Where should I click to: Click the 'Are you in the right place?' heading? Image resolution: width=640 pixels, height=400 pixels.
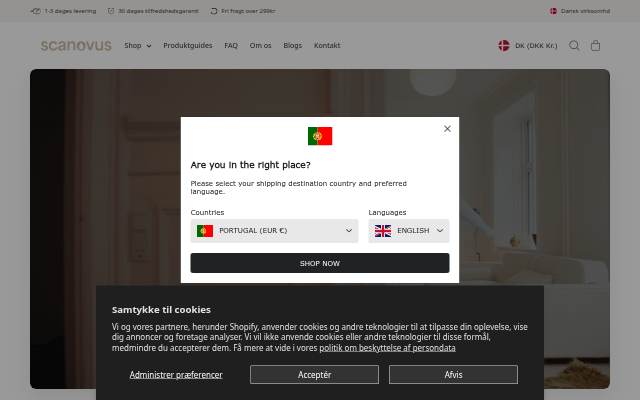point(250,165)
